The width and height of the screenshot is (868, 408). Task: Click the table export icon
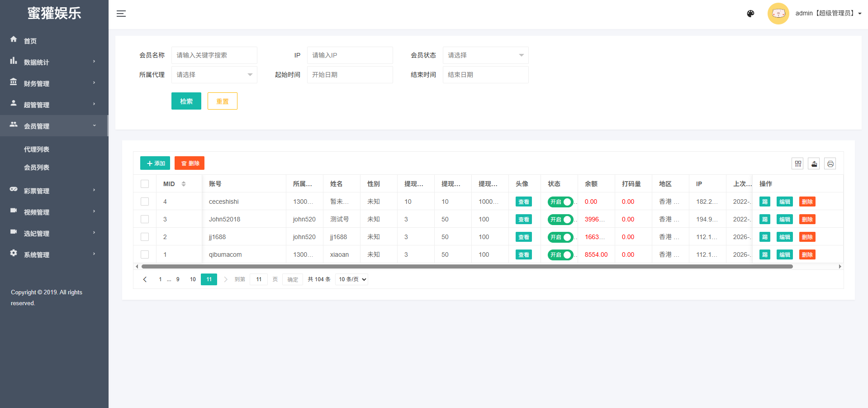(814, 163)
